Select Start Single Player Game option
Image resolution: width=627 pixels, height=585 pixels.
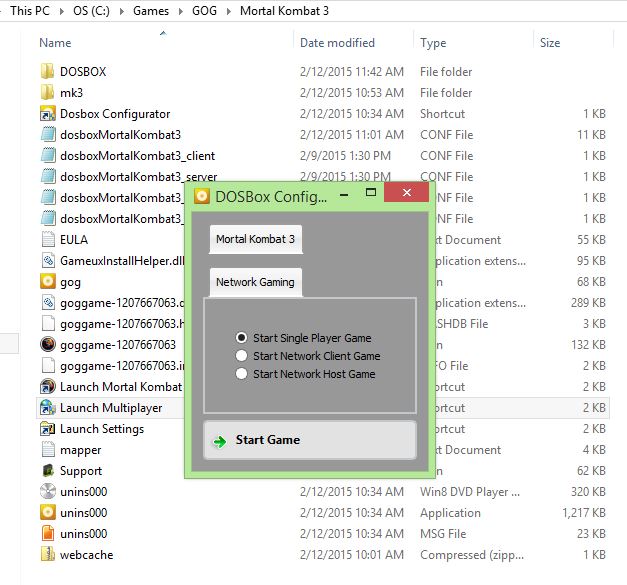[242, 338]
